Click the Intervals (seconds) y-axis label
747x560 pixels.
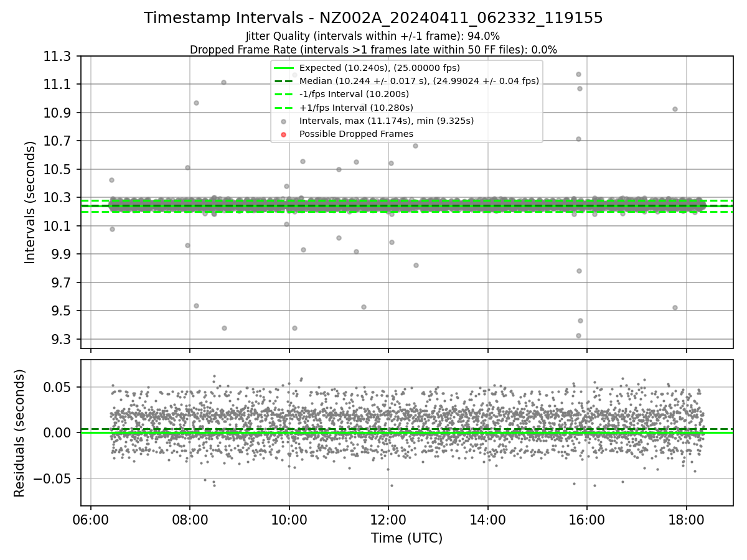point(30,202)
